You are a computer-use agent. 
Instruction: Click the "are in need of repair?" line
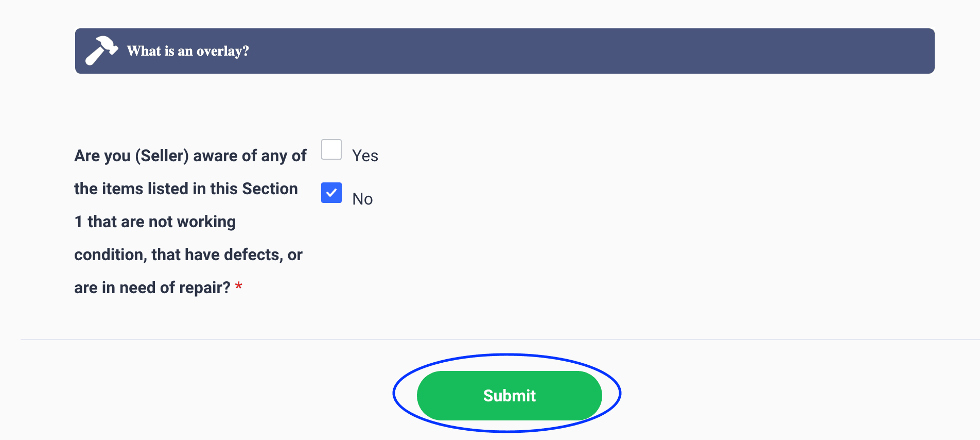(x=152, y=287)
